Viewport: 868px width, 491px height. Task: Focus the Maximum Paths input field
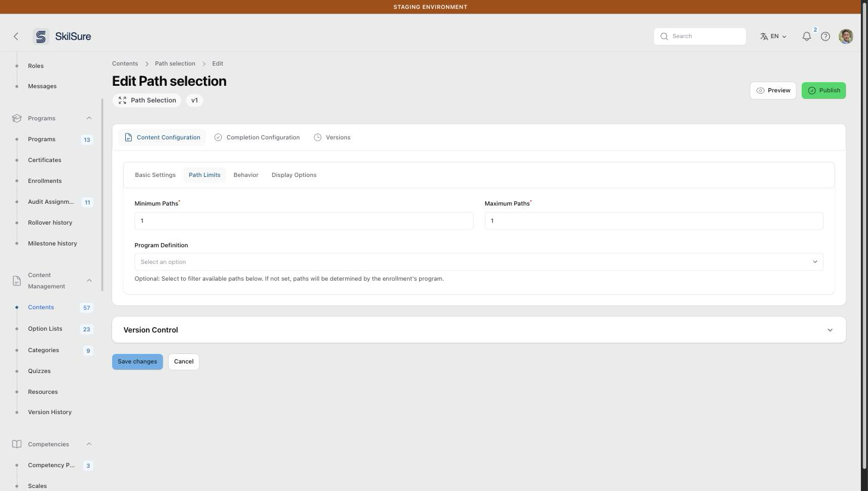click(x=654, y=220)
